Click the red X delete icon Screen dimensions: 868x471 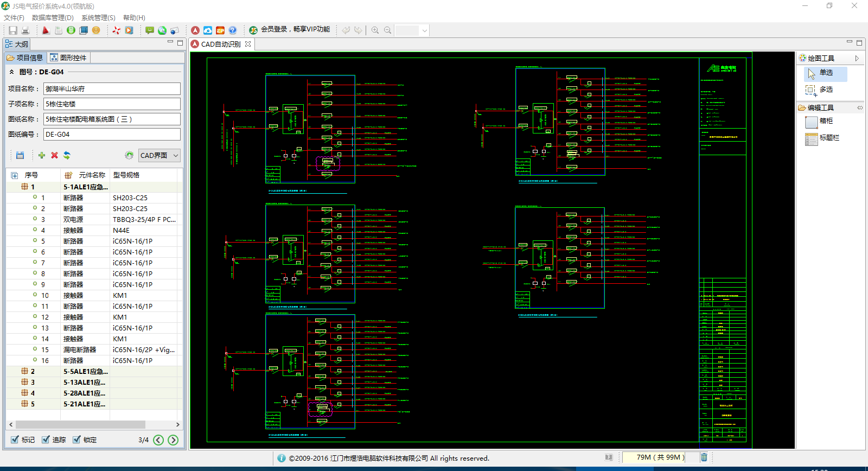pos(54,156)
